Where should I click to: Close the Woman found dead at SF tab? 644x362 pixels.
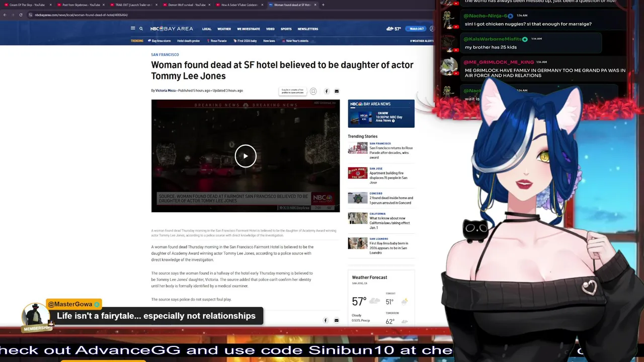pyautogui.click(x=316, y=5)
